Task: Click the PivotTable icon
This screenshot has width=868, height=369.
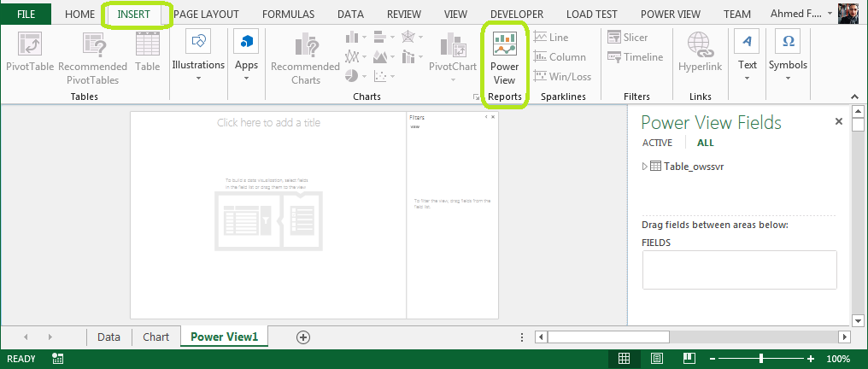Action: 30,44
